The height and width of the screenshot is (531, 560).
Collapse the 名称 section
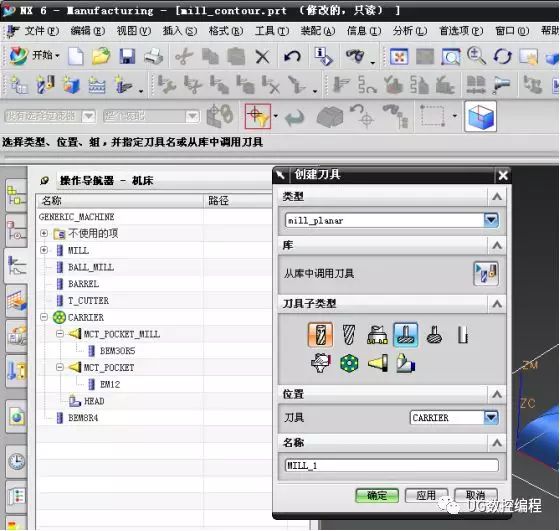click(x=497, y=443)
